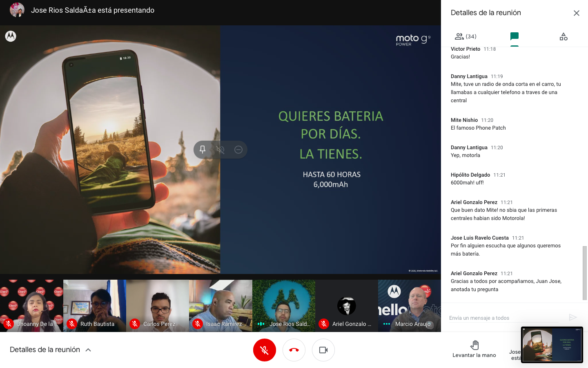The height and width of the screenshot is (368, 588).
Task: Click the Motorola logo on the slide
Action: (11, 36)
